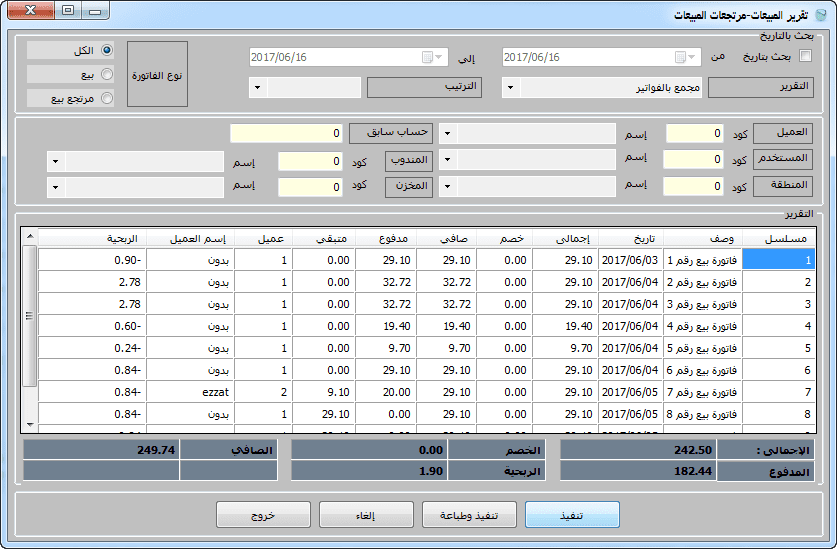Enable the 'بحث بتاريخ' checkbox
This screenshot has height=549, width=837.
(806, 57)
